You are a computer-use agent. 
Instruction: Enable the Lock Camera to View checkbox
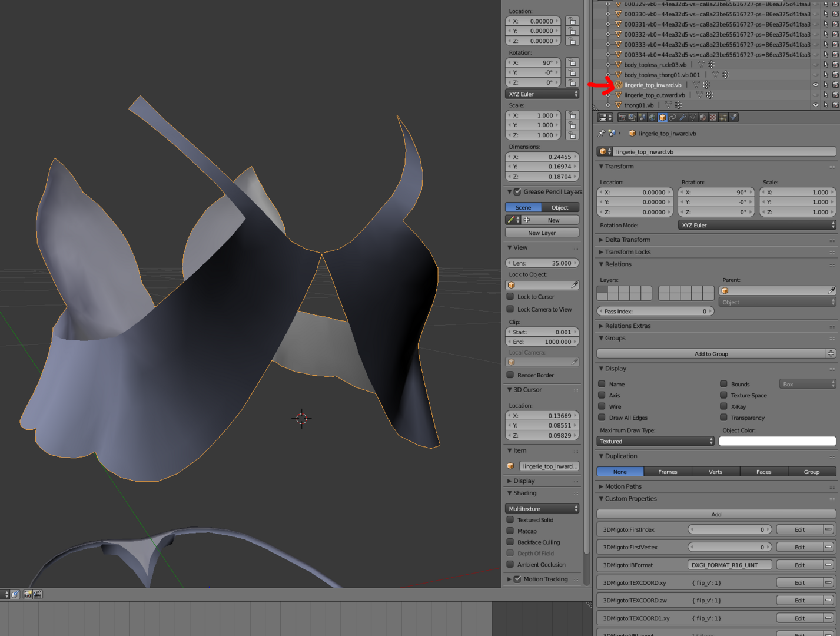click(x=510, y=309)
